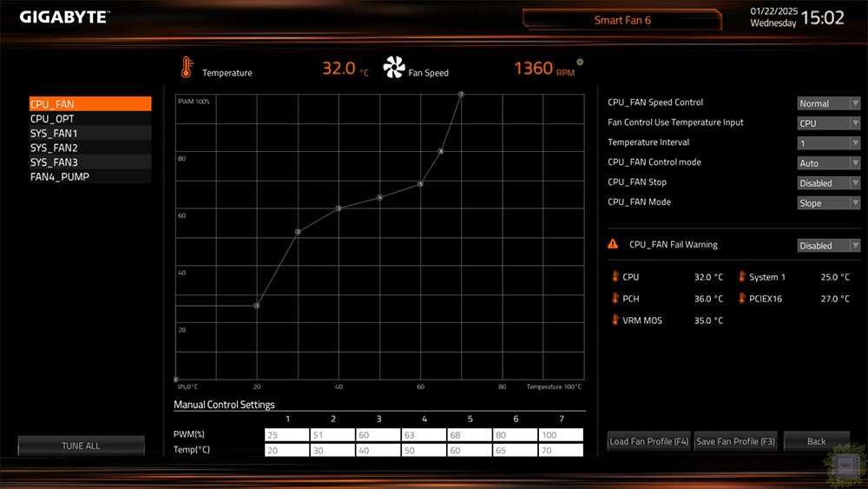The width and height of the screenshot is (868, 489).
Task: Select curve point 1 at 20°C
Action: pos(257,306)
